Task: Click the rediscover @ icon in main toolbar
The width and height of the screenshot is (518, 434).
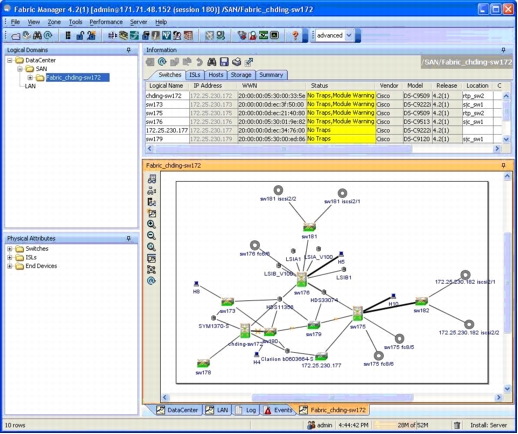Action: point(48,35)
